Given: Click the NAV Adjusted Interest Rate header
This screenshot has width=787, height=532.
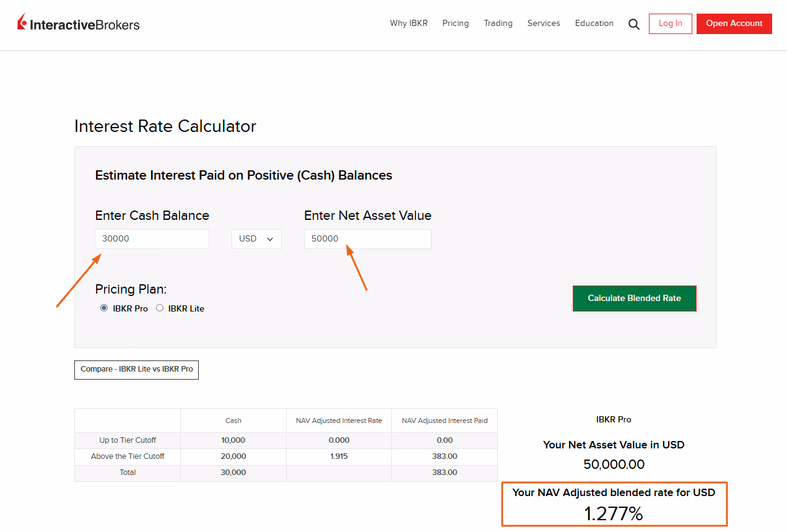Looking at the screenshot, I should click(x=339, y=421).
